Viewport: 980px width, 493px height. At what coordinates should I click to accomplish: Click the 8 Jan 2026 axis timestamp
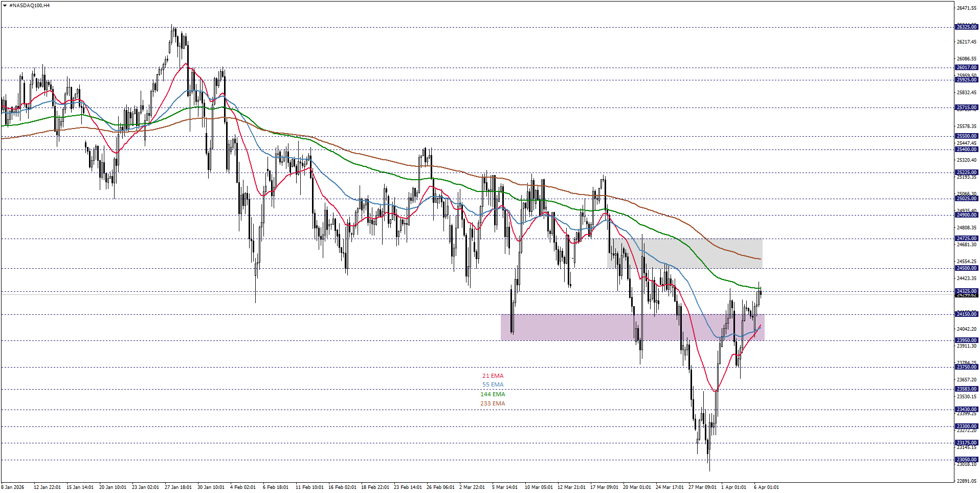(11, 488)
